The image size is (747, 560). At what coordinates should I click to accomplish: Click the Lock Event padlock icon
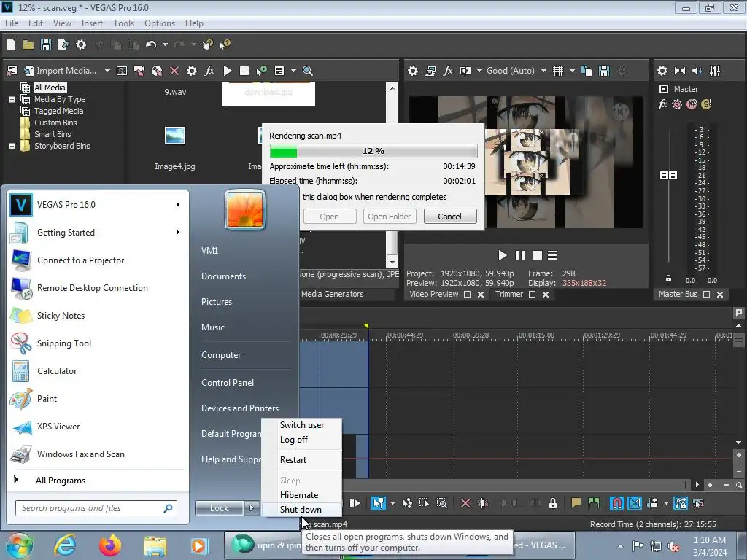[553, 503]
